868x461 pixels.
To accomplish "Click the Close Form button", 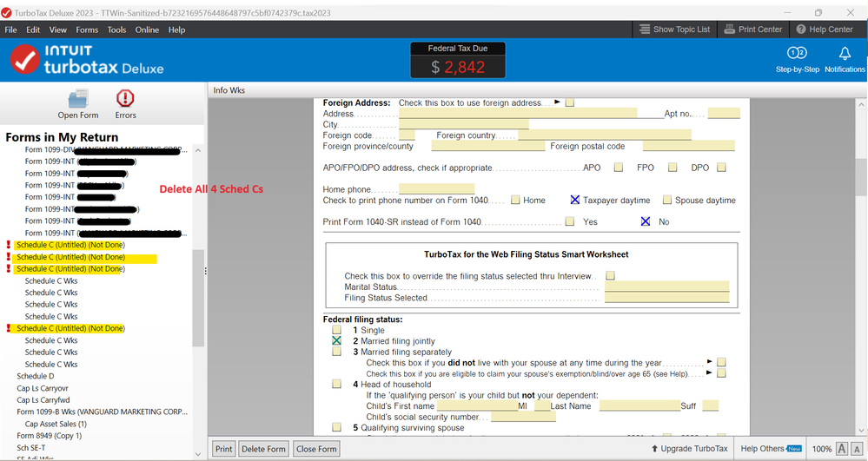I will 316,449.
